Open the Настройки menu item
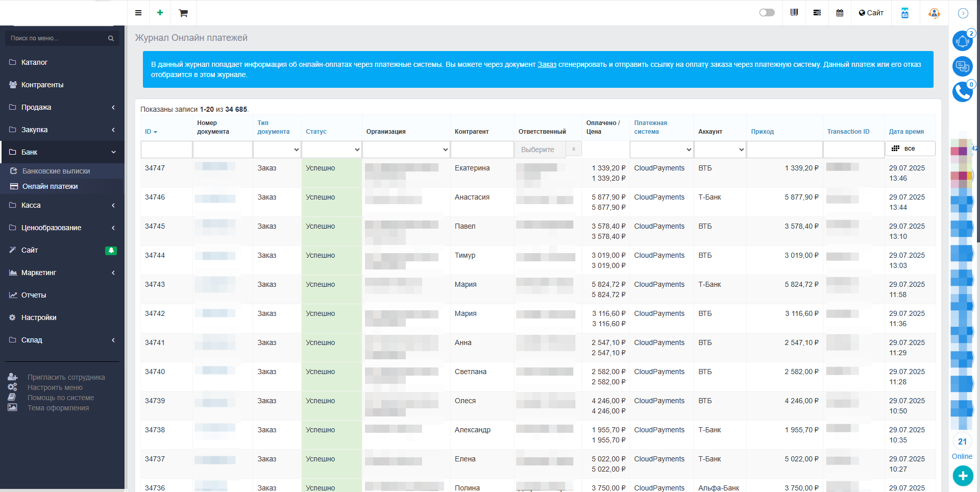Image resolution: width=980 pixels, height=492 pixels. pyautogui.click(x=62, y=317)
